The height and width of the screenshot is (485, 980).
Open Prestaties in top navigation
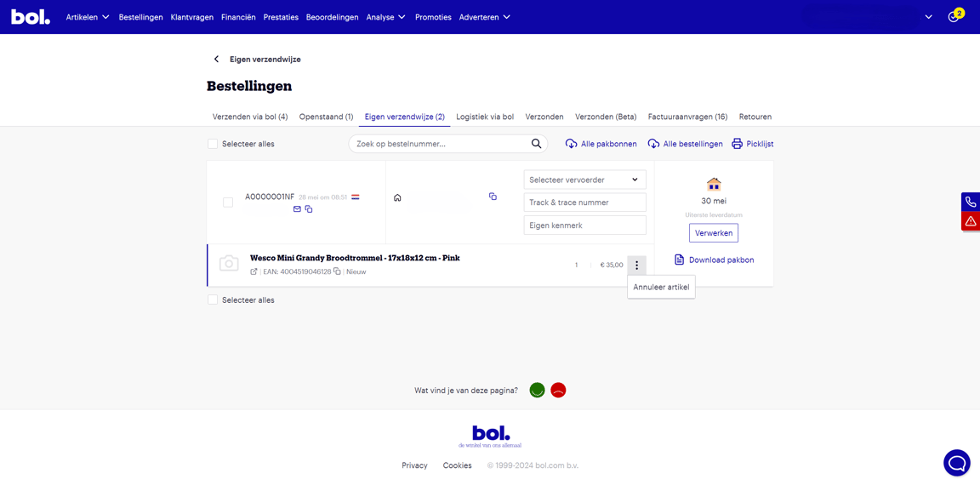tap(281, 18)
